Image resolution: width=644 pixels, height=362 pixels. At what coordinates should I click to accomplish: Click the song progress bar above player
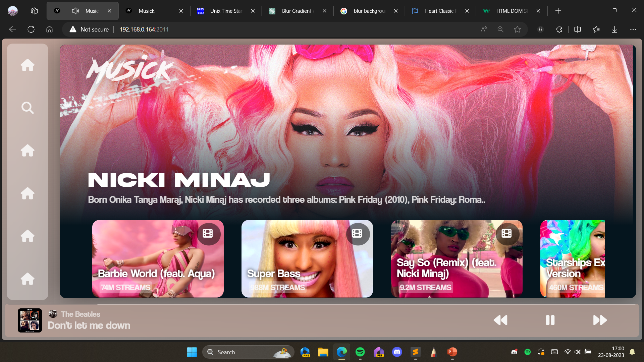pyautogui.click(x=322, y=304)
